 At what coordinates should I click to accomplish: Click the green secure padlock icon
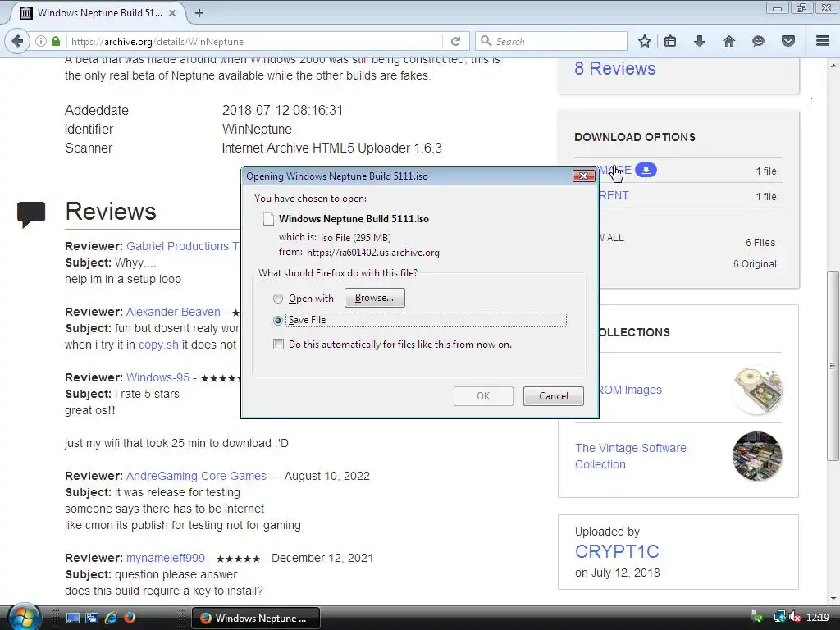[56, 41]
